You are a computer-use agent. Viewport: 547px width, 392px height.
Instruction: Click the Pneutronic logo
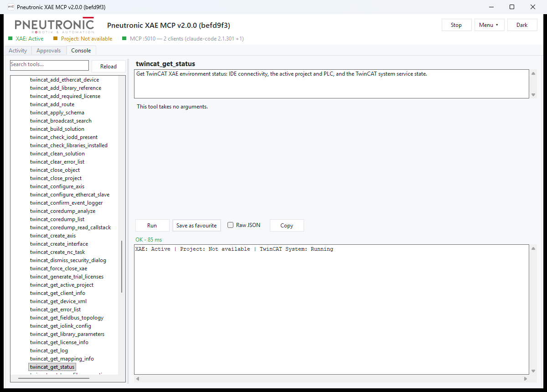[54, 26]
